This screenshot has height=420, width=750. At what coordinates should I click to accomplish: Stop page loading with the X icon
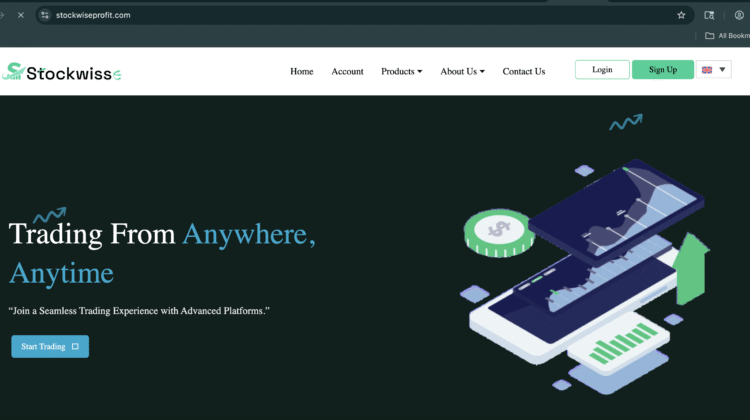click(x=21, y=15)
